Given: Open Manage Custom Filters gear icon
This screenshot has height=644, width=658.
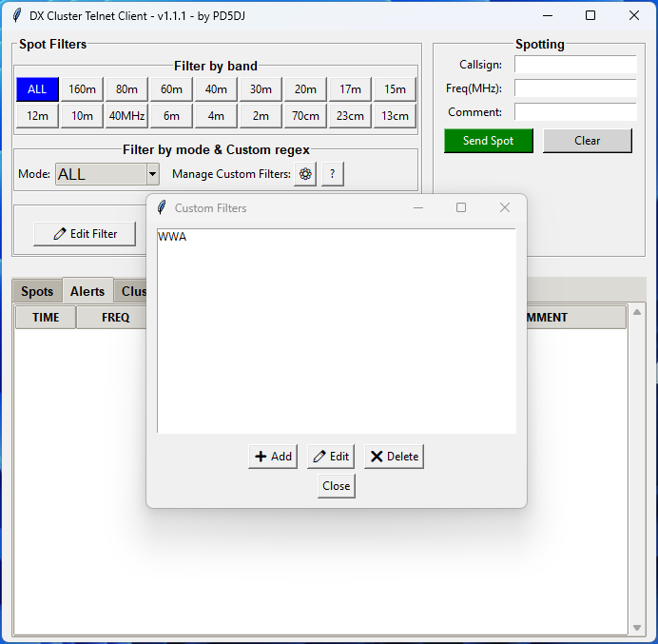Looking at the screenshot, I should 304,174.
